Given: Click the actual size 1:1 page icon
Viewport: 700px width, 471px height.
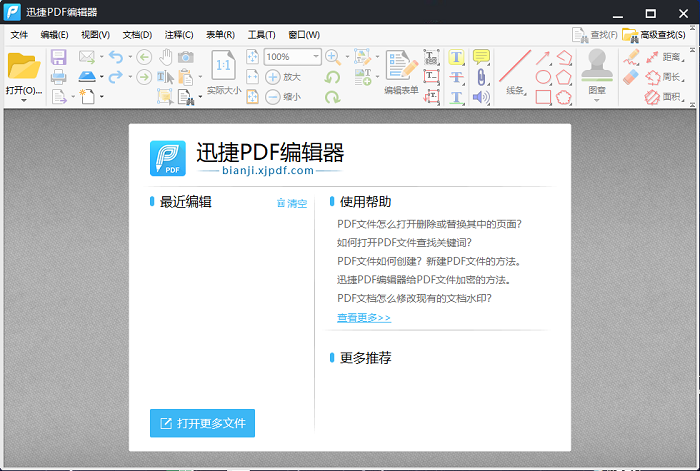Looking at the screenshot, I should [x=223, y=65].
